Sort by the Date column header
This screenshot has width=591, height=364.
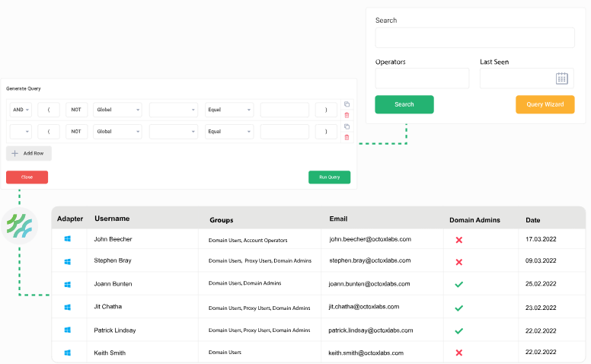[x=532, y=220]
